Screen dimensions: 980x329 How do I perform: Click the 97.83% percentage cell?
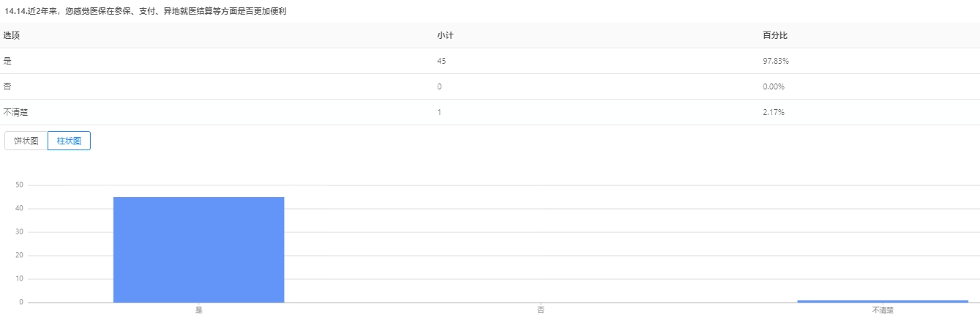776,61
